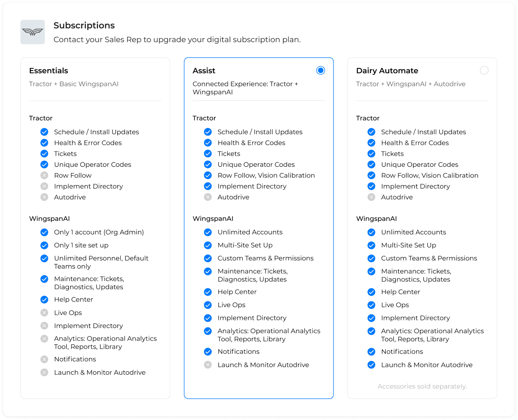Click check icon for Unlimited Personnel, Default Teams only
This screenshot has height=420, width=518.
pos(44,258)
